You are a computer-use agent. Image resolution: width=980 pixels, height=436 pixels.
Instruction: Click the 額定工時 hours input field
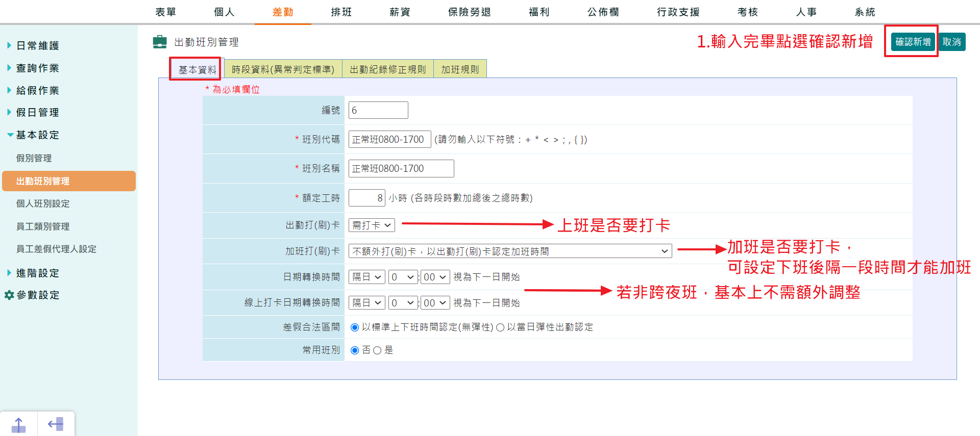(x=367, y=198)
